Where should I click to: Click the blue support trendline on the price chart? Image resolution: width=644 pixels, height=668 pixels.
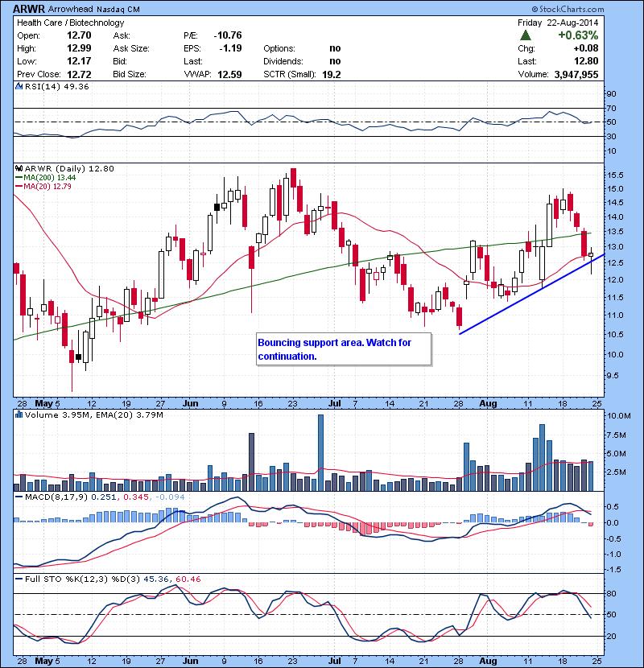(x=532, y=294)
